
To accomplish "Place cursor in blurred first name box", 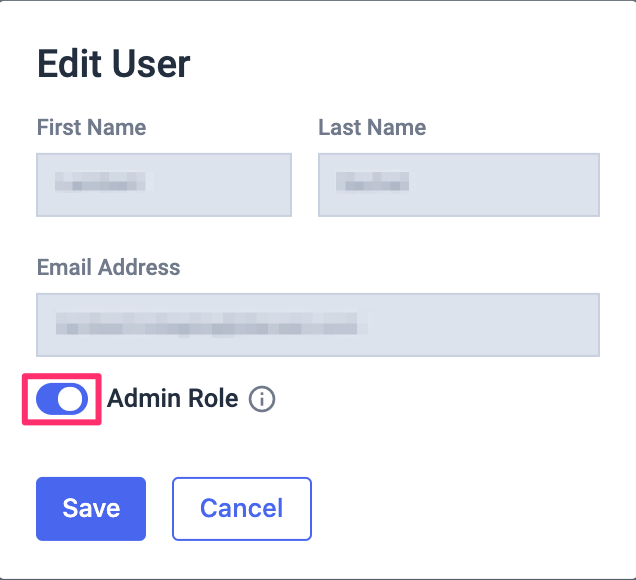I will point(164,185).
